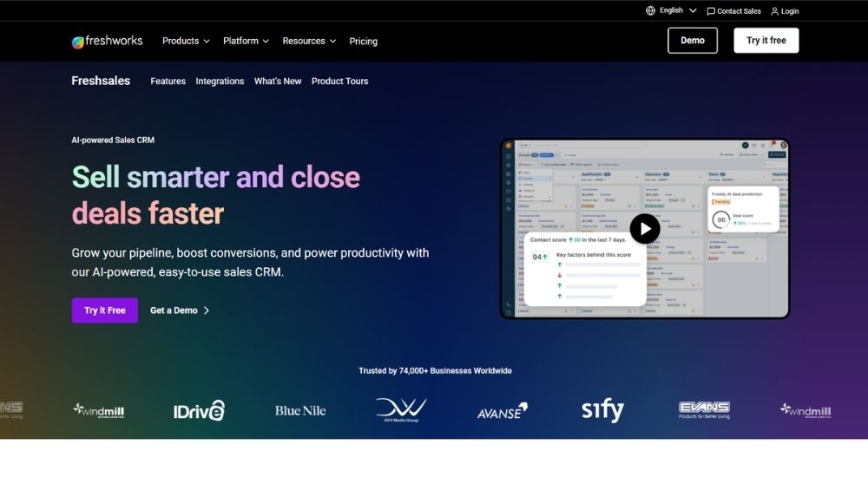Open the Integrations tab

point(220,82)
